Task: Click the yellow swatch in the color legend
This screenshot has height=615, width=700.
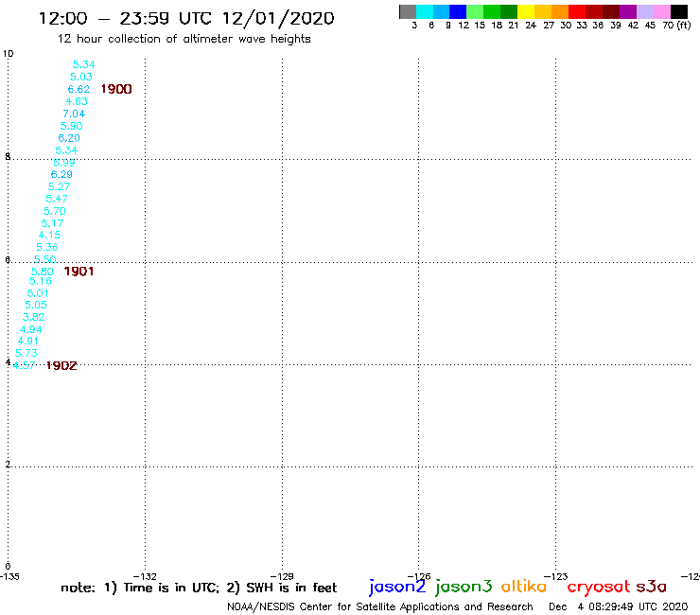Action: click(x=526, y=11)
